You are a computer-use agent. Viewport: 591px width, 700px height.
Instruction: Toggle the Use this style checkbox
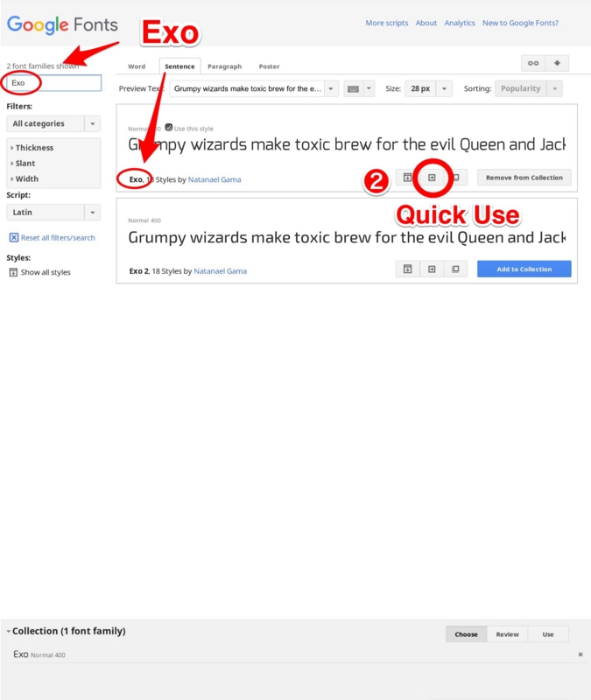coord(168,128)
